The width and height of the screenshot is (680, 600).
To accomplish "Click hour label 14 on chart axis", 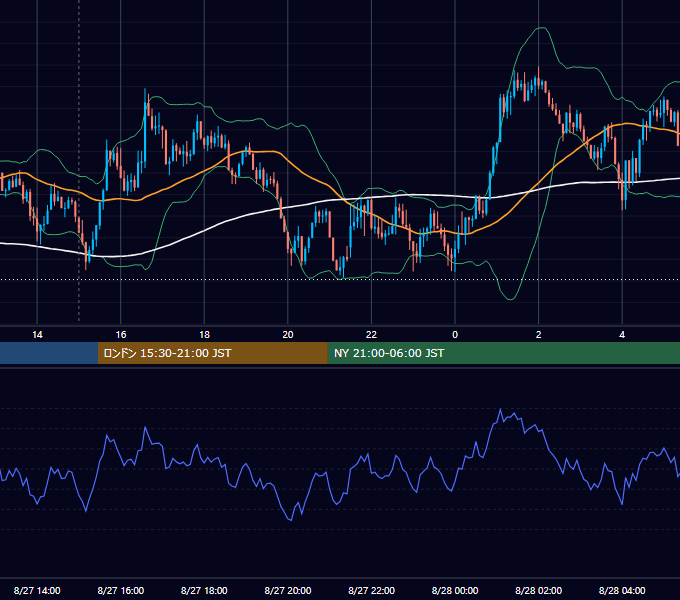I will coord(37,335).
